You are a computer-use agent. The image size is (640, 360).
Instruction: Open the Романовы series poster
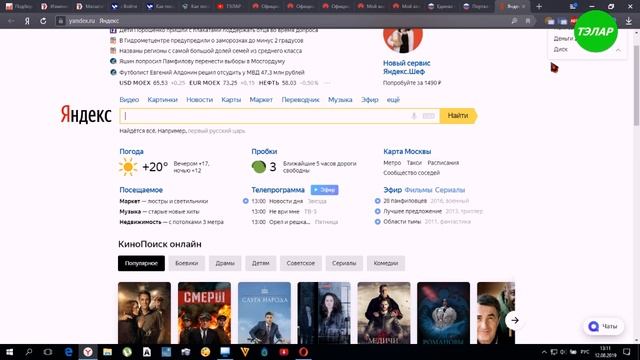coord(443,313)
